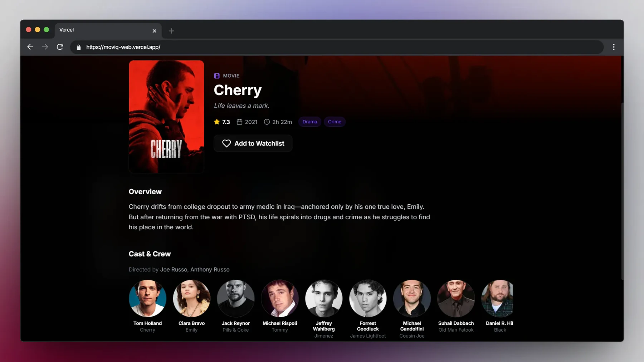Click the Cast & Crew heading

(150, 254)
